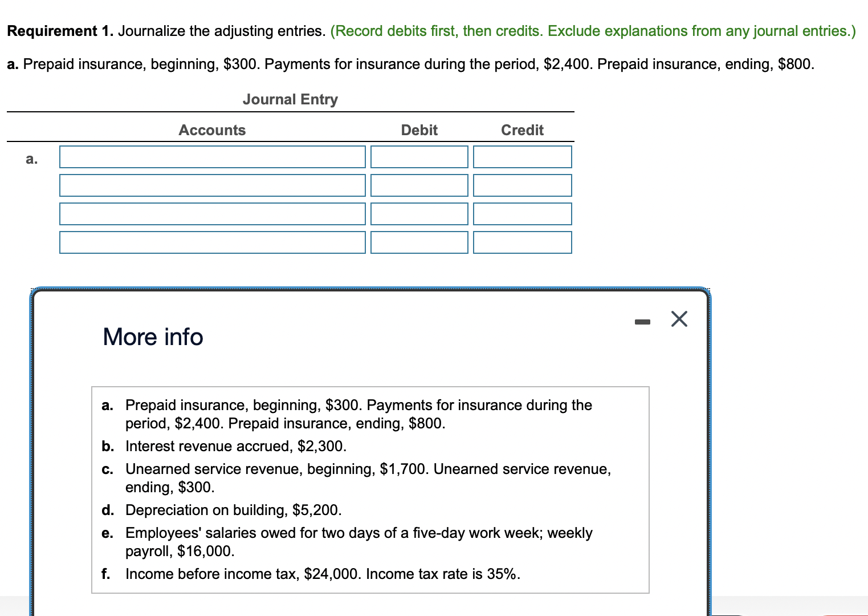Click the second Credit amount field
This screenshot has width=868, height=616.
click(522, 185)
